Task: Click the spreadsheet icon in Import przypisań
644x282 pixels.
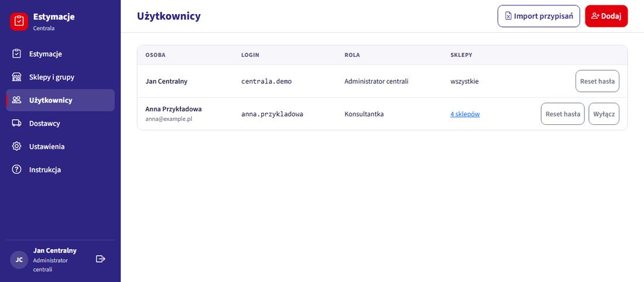Action: [x=508, y=16]
